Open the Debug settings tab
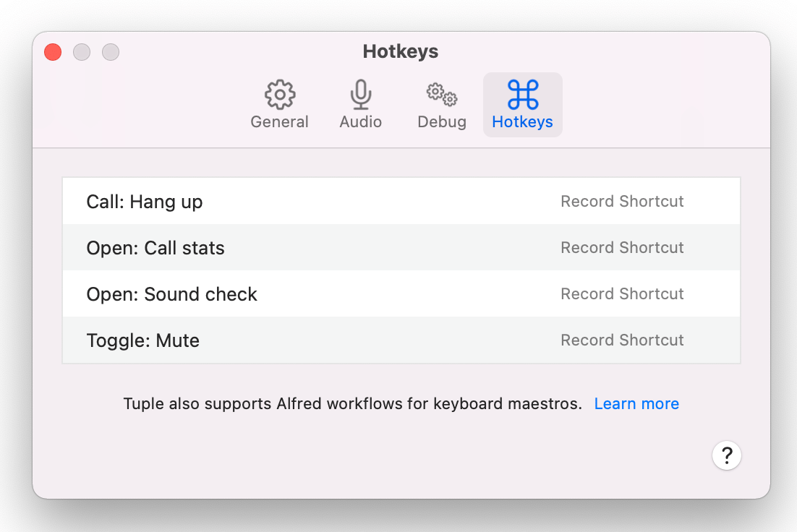797x532 pixels. click(442, 105)
